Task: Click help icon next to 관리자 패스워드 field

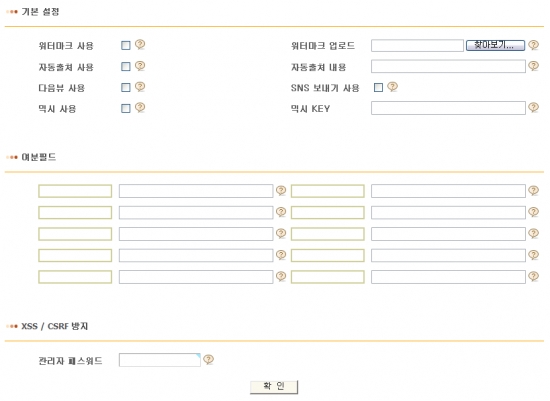Action: [208, 360]
